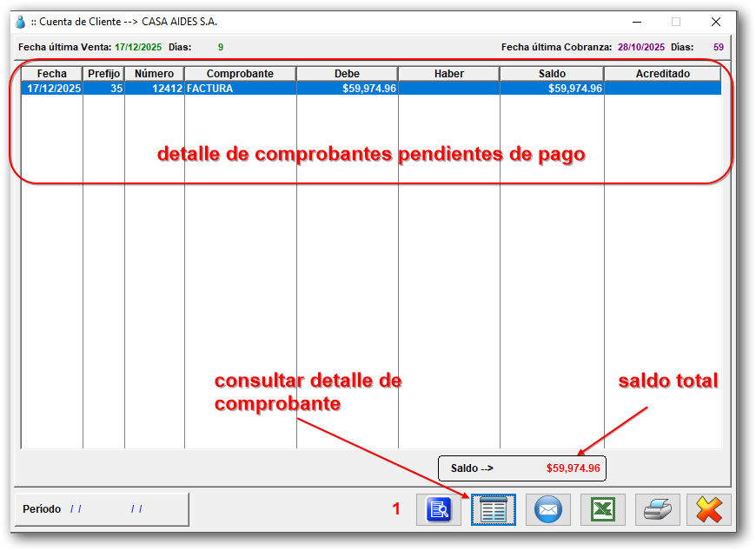This screenshot has height=551, width=756.
Task: Click the Debe column header
Action: [x=347, y=74]
